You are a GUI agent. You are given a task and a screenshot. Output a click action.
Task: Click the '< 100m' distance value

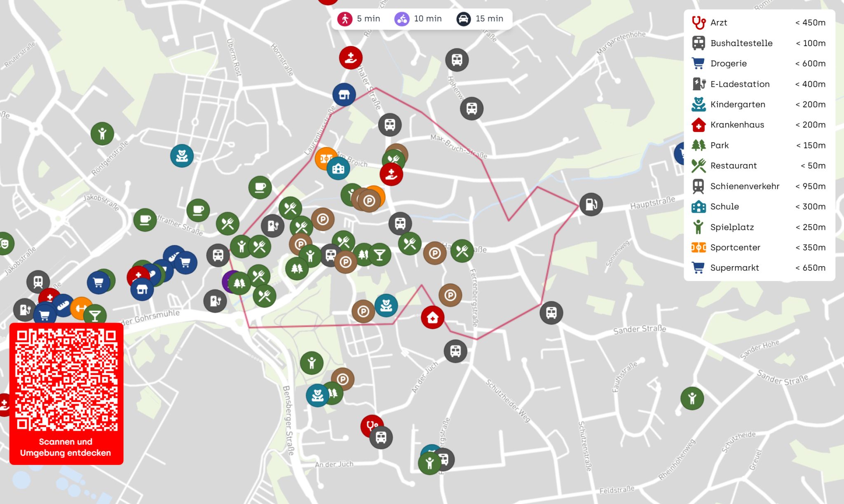click(811, 43)
